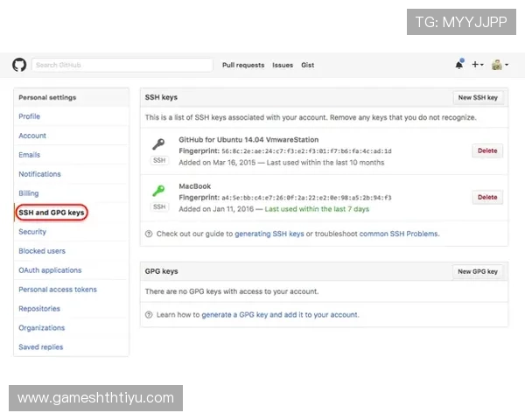Focus the Search GitHub field

tap(122, 65)
